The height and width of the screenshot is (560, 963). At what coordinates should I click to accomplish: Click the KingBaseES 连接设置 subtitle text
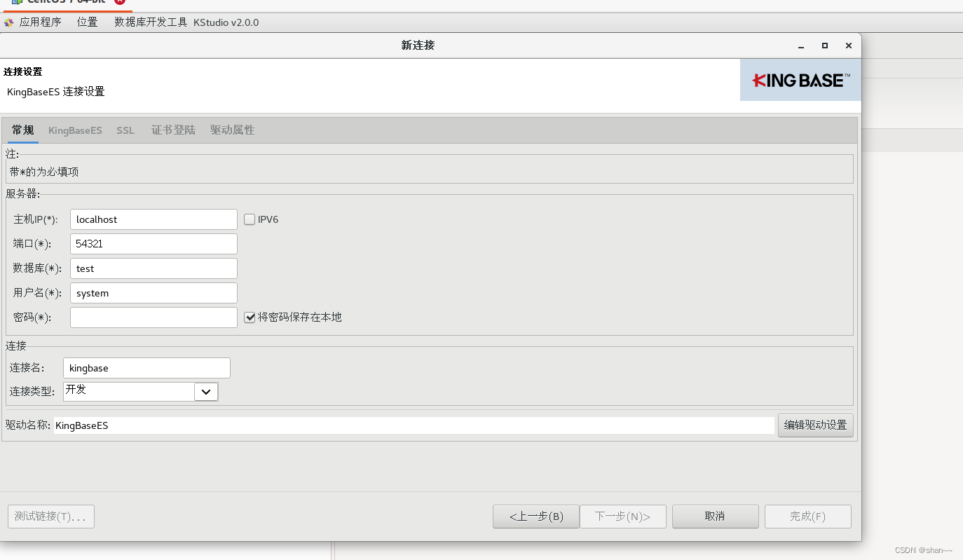click(x=56, y=92)
